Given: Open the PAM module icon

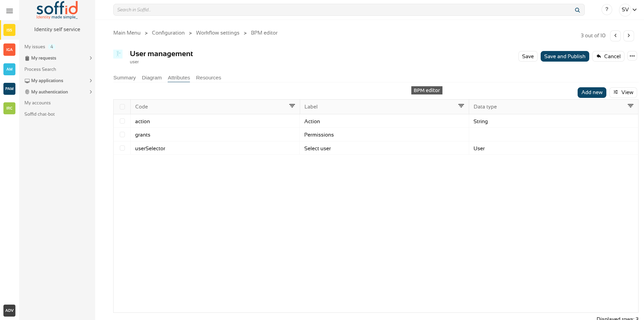Looking at the screenshot, I should click(x=9, y=89).
